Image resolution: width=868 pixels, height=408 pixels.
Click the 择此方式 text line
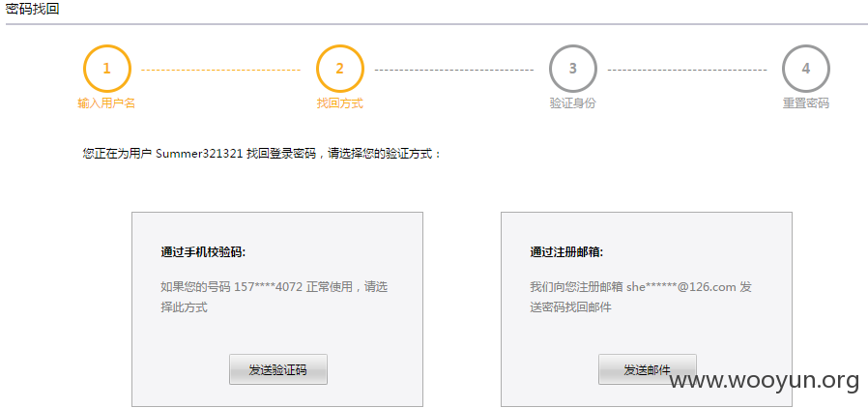tap(184, 307)
